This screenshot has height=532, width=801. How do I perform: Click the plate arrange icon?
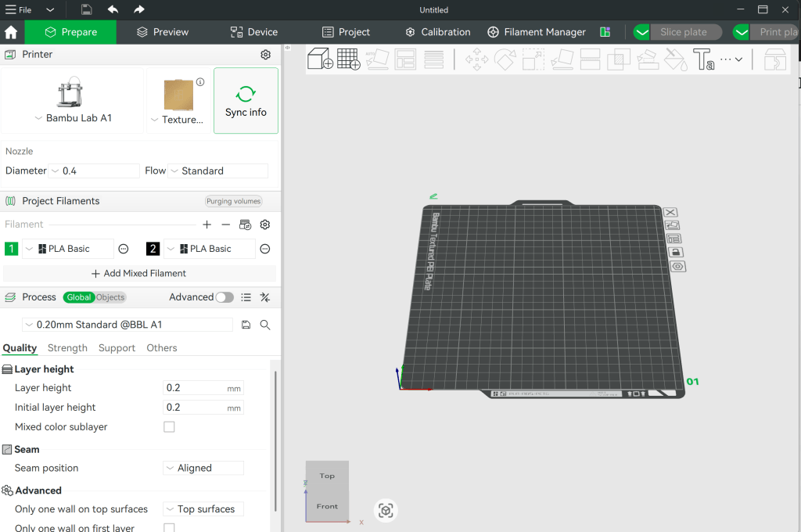[673, 239]
